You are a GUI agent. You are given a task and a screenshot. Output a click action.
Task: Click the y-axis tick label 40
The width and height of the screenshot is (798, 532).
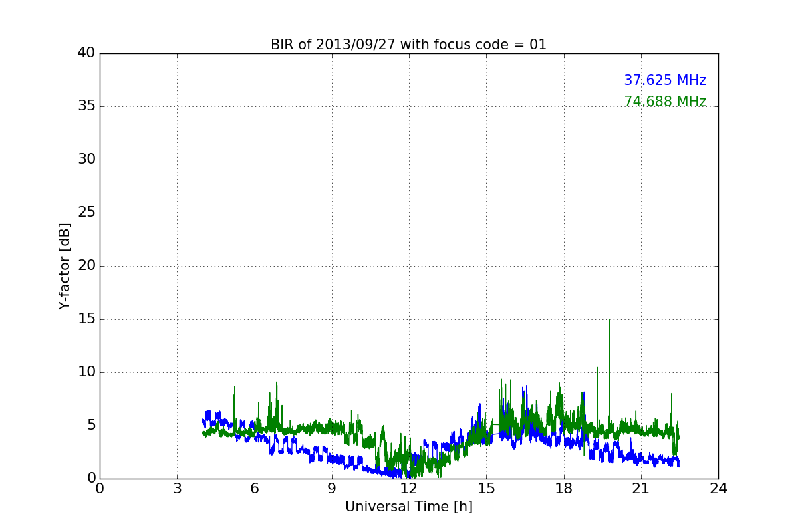[86, 53]
